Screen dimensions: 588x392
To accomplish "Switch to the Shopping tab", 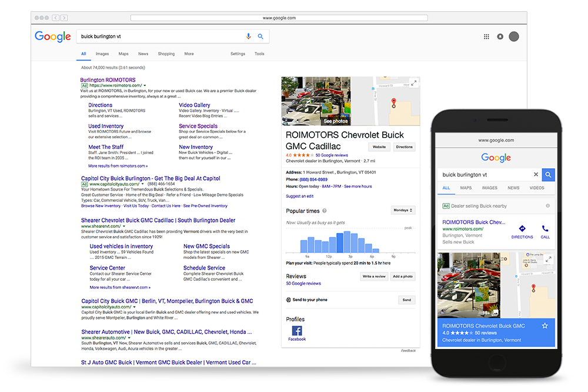I will click(166, 54).
